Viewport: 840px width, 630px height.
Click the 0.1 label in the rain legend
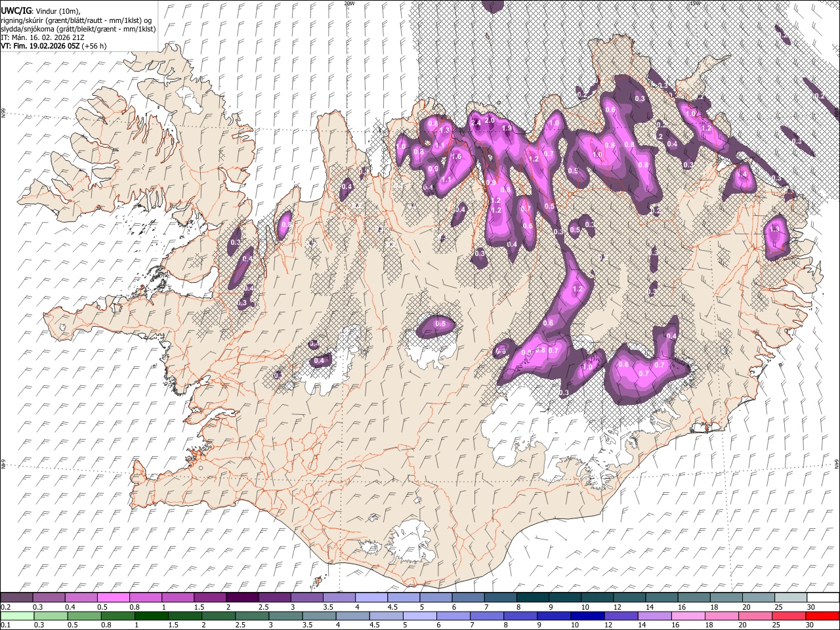pyautogui.click(x=5, y=625)
